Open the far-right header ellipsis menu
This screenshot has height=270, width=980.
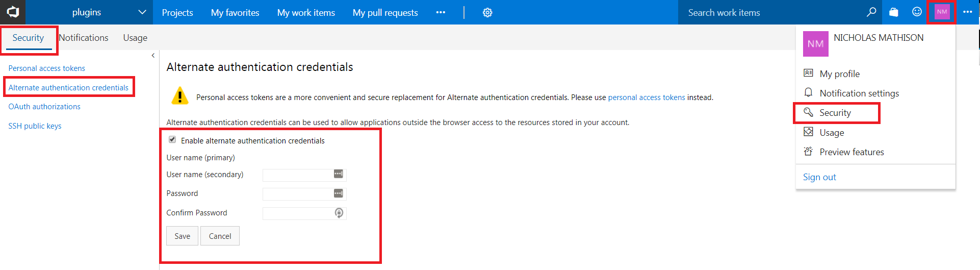coord(967,12)
